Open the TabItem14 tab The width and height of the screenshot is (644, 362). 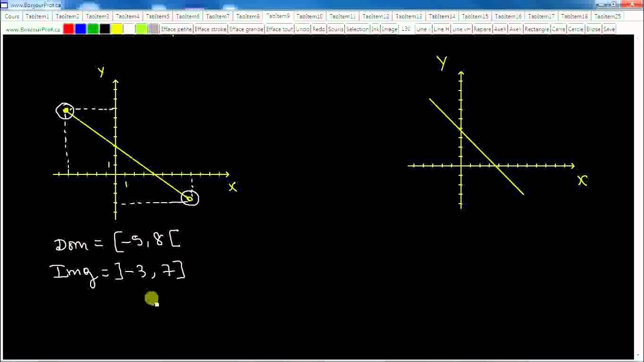[x=442, y=17]
